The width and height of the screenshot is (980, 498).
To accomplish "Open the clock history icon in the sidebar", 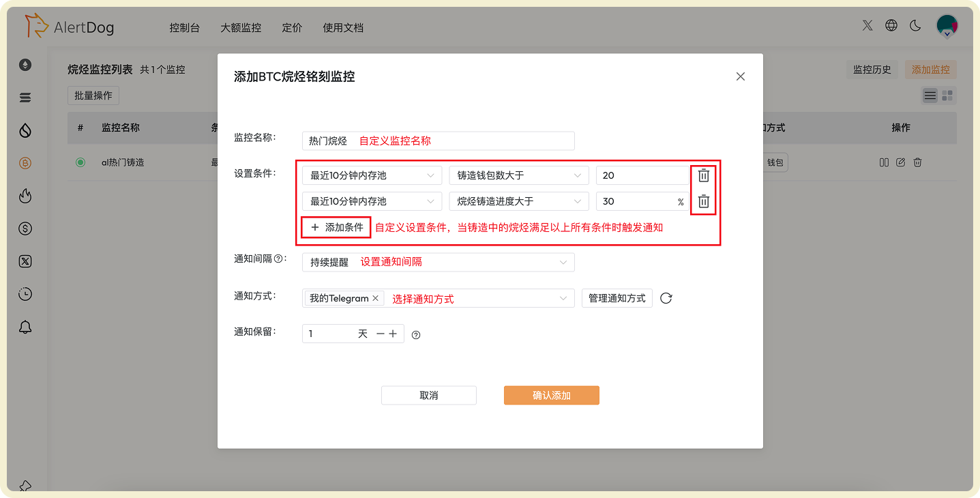I will coord(25,294).
